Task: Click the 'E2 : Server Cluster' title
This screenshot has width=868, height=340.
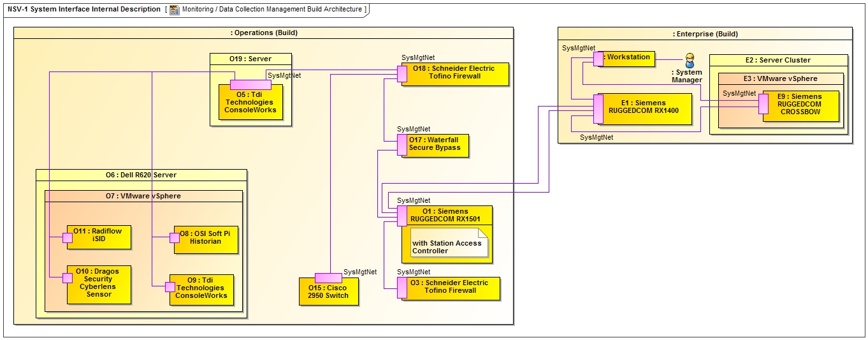Action: 778,60
